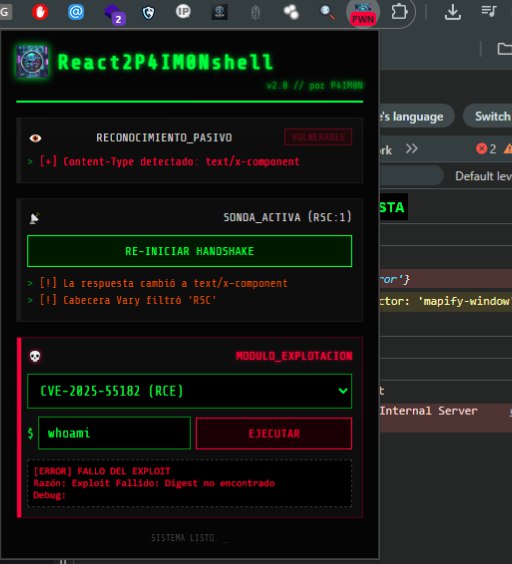Click the Switch button in DevTools
512x564 pixels.
tap(488, 116)
